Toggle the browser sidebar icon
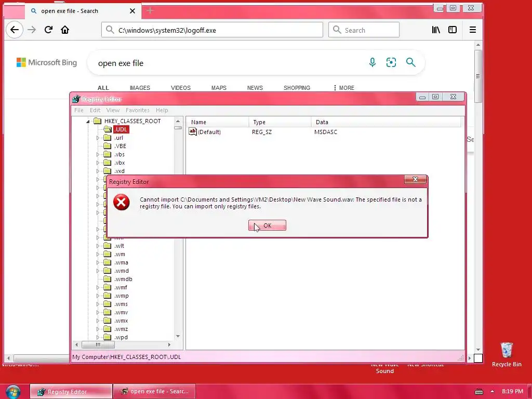532x399 pixels. pyautogui.click(x=453, y=30)
